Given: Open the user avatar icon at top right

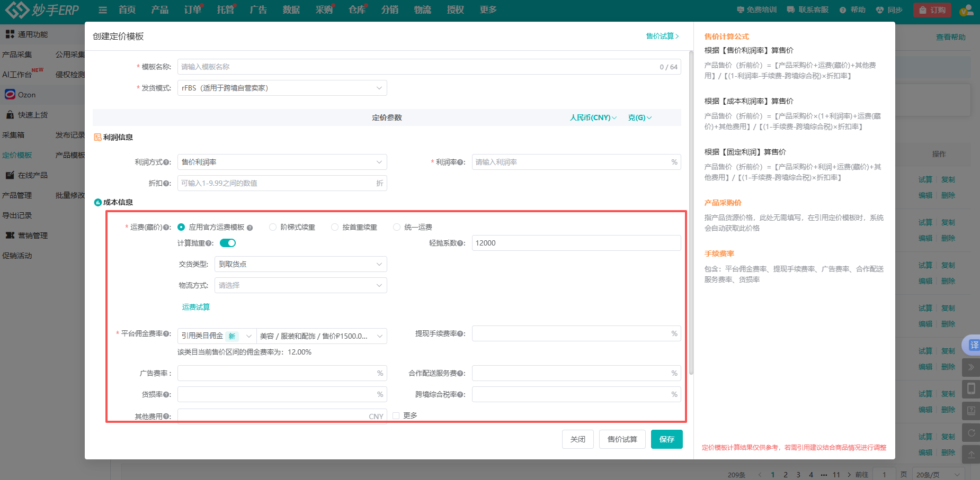Looking at the screenshot, I should [x=965, y=10].
